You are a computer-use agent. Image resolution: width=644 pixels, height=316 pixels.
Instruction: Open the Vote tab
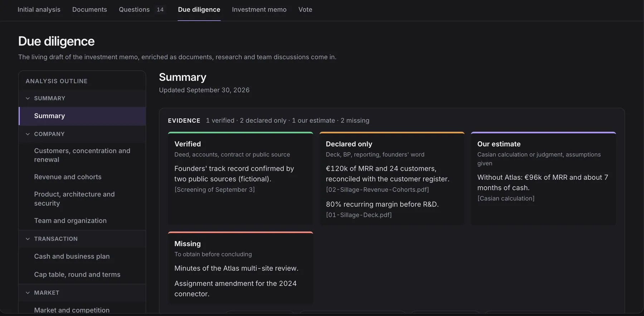tap(305, 10)
